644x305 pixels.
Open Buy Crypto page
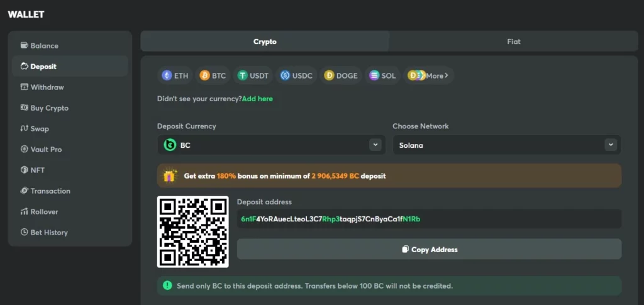[70, 108]
